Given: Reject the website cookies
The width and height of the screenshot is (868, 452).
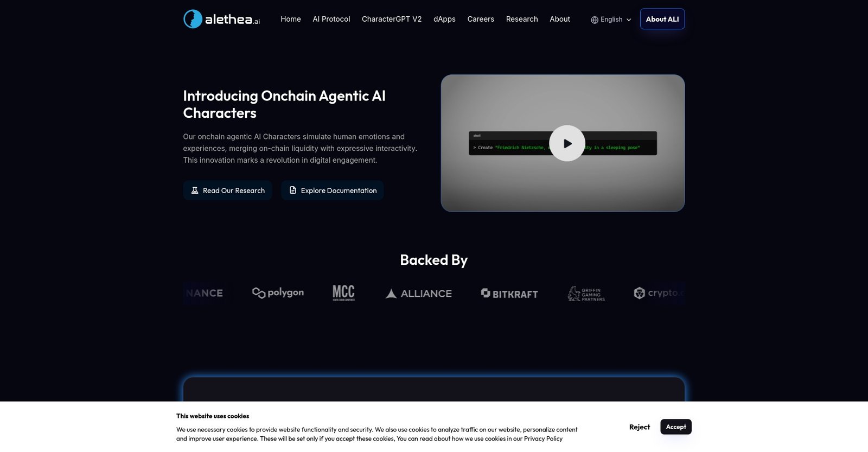Looking at the screenshot, I should coord(639,427).
